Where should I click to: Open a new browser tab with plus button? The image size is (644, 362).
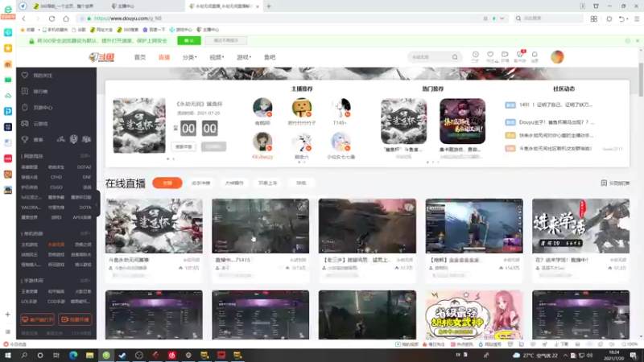(269, 6)
